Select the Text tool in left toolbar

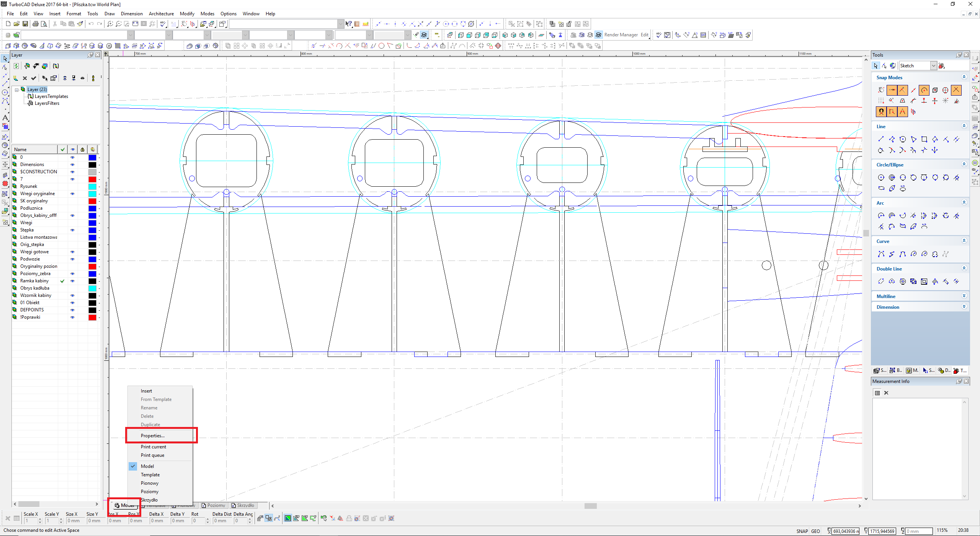click(x=5, y=118)
